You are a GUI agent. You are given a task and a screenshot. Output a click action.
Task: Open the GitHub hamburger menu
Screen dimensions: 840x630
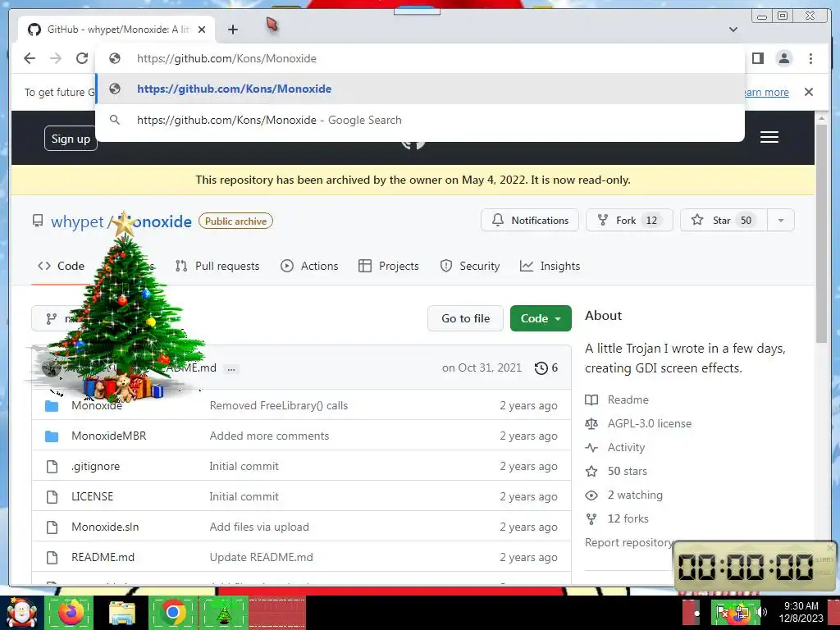pos(769,137)
